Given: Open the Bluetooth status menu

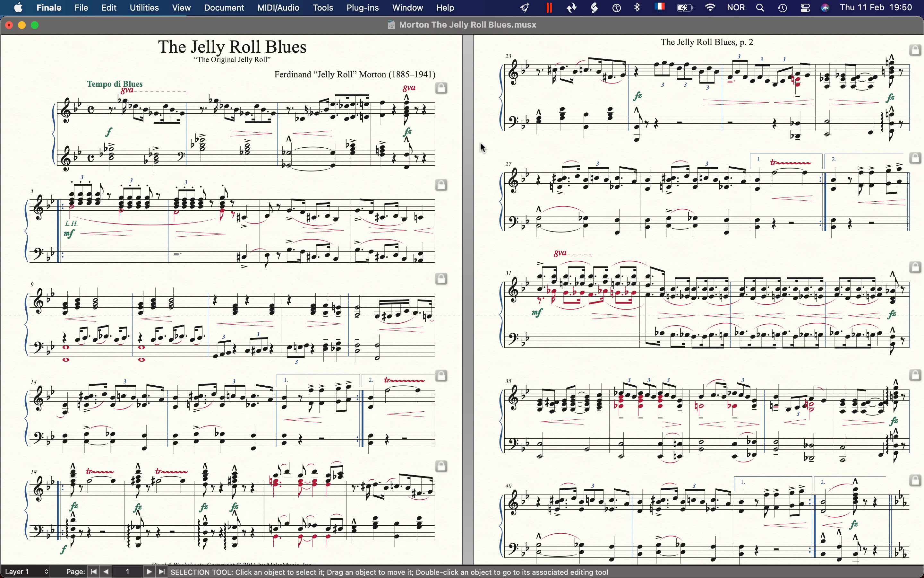Looking at the screenshot, I should 637,8.
